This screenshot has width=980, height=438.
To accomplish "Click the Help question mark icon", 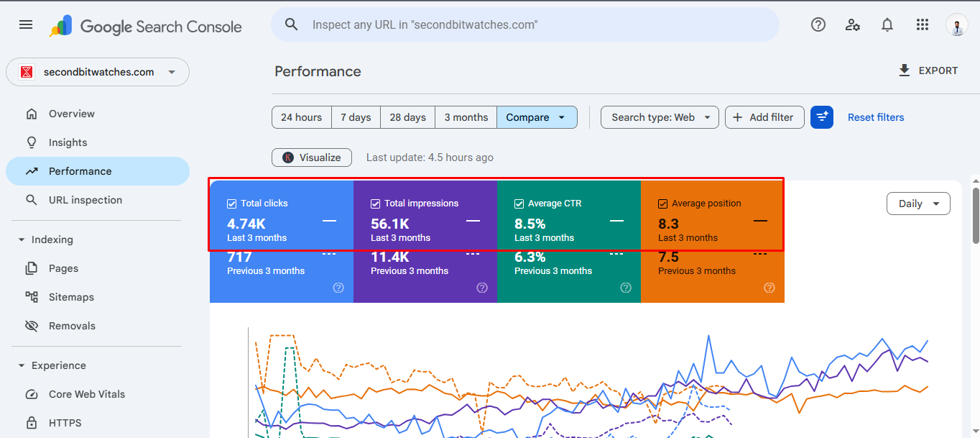I will (x=818, y=24).
